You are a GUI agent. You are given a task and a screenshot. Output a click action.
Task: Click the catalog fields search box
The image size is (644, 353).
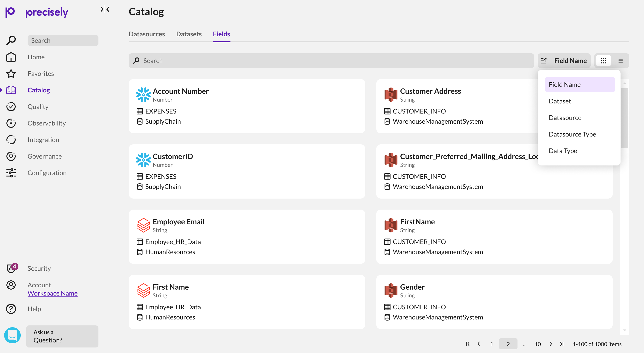point(331,61)
